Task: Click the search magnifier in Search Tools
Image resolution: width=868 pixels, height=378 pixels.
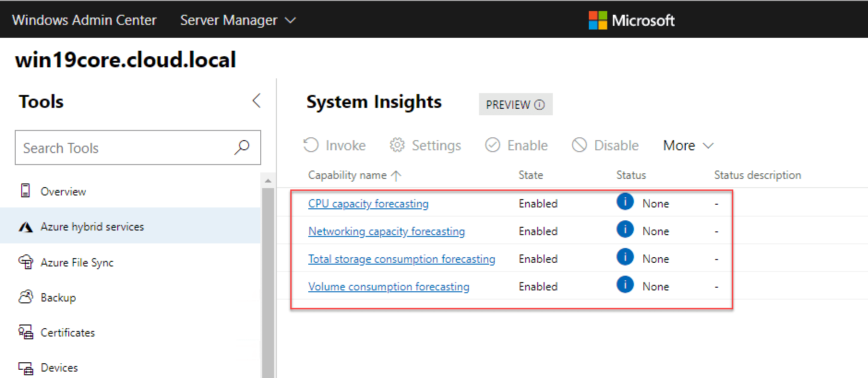Action: coord(242,148)
